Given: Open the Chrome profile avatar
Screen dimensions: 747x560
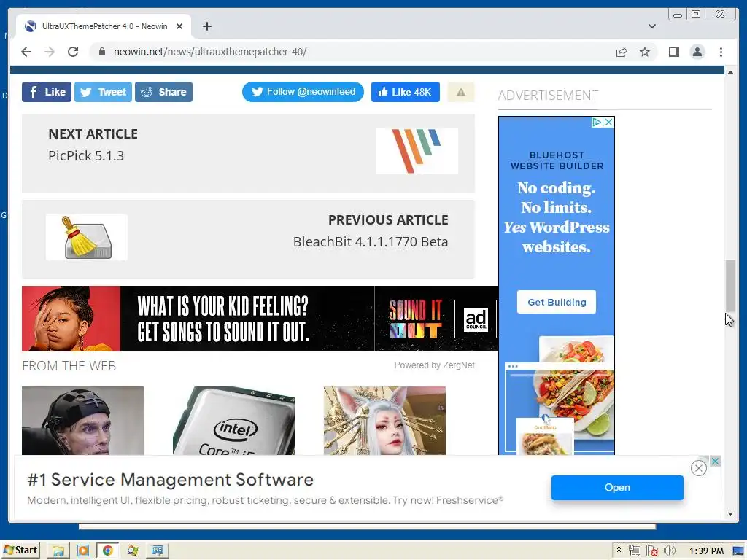Looking at the screenshot, I should click(x=697, y=52).
